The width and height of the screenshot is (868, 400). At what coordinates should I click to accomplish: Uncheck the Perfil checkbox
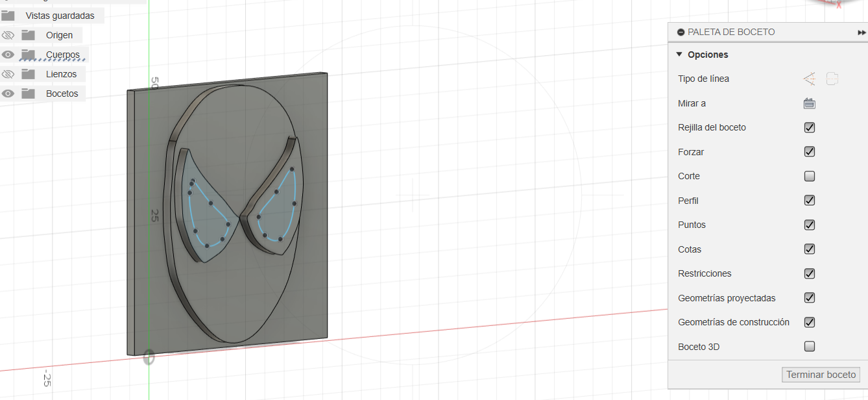pos(810,200)
